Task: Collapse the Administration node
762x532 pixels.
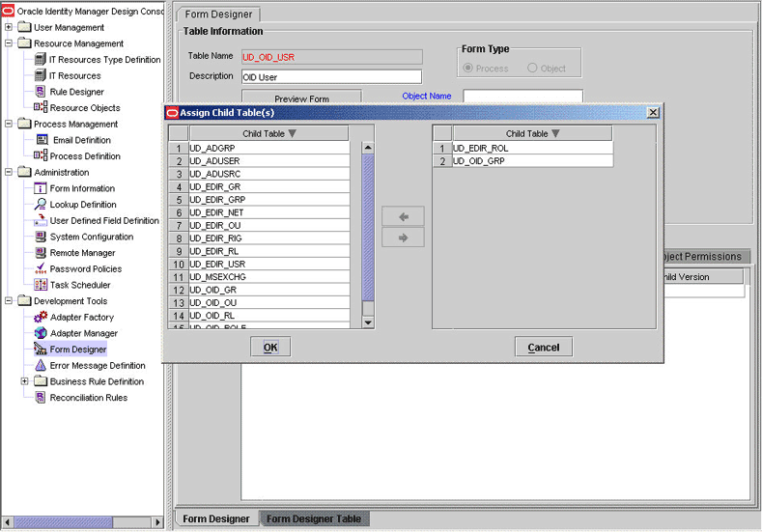Action: click(x=9, y=172)
